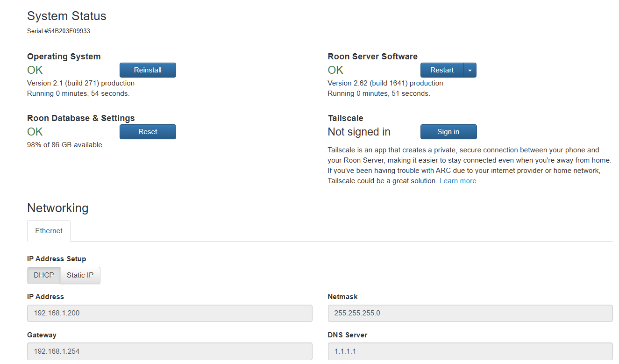Select the DNS Server field
This screenshot has width=619, height=364.
point(470,351)
